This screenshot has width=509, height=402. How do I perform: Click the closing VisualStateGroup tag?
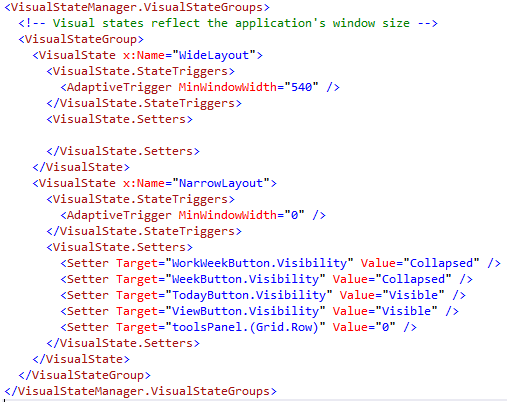click(x=84, y=375)
